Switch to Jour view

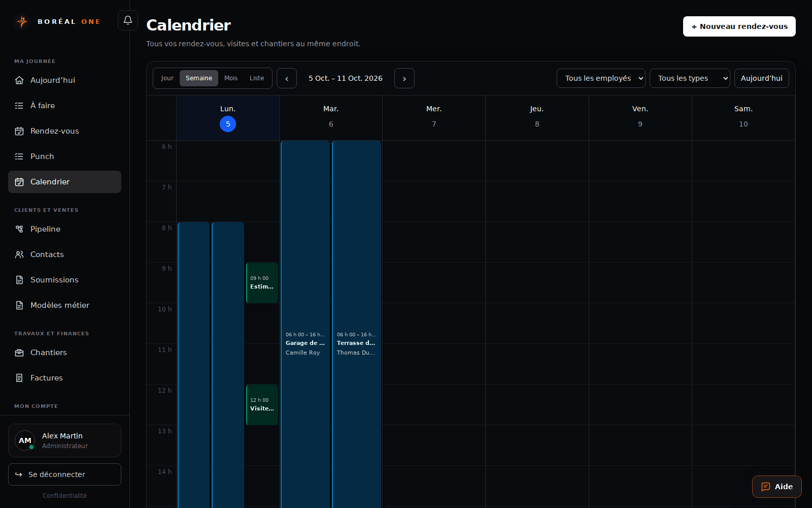point(167,78)
